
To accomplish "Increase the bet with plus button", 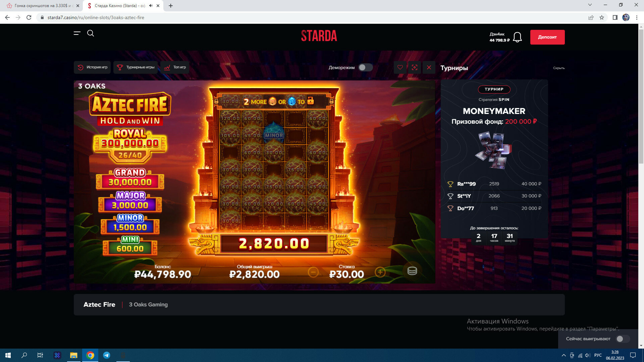I will 380,272.
